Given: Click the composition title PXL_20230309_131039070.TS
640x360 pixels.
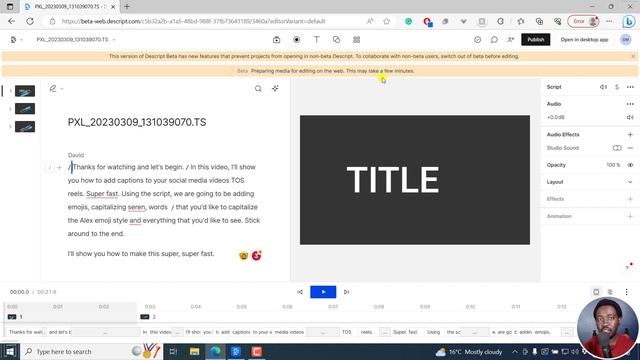Looking at the screenshot, I should (x=137, y=122).
